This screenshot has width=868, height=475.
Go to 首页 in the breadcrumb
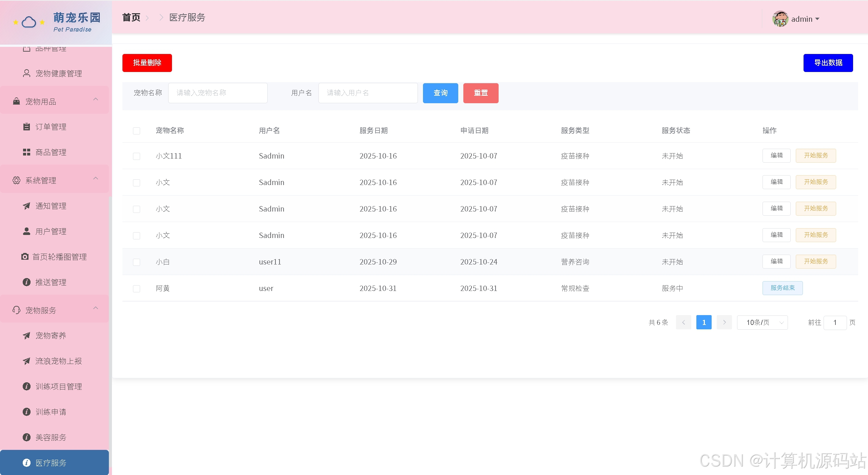pos(131,17)
